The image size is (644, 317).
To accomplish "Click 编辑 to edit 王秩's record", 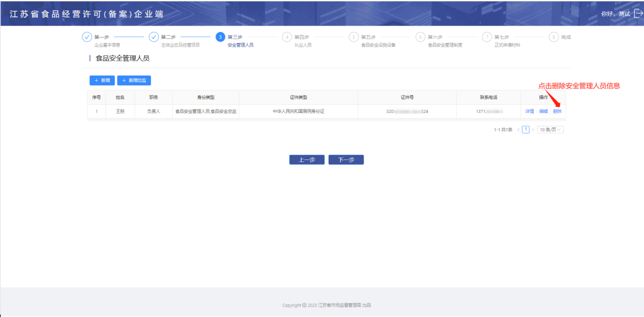I will pos(544,111).
